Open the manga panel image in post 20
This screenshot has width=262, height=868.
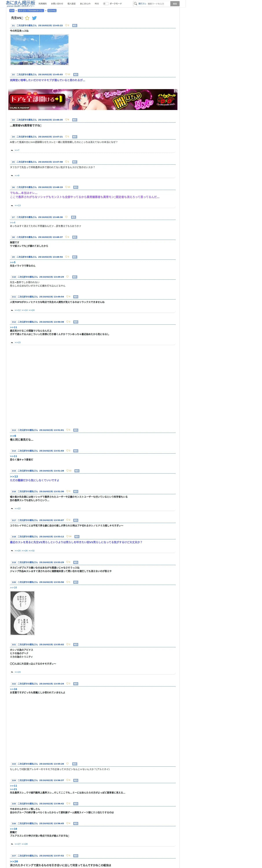(x=22, y=613)
